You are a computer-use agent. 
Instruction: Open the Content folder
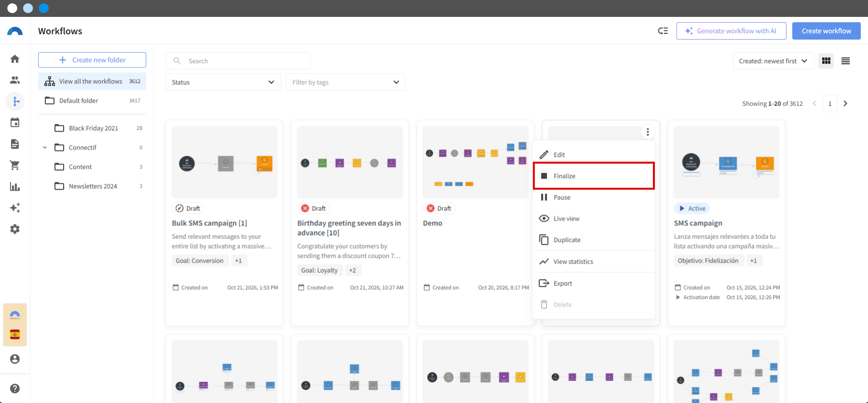(x=98, y=167)
